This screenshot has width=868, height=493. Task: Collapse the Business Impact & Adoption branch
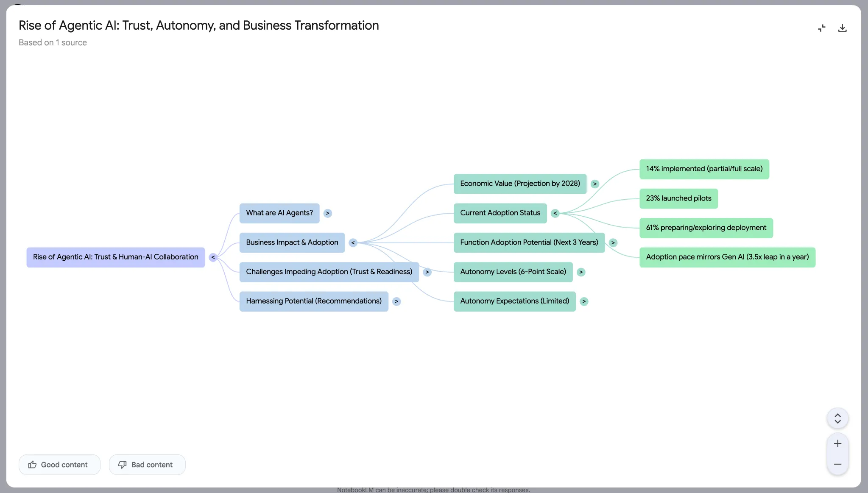pyautogui.click(x=353, y=242)
